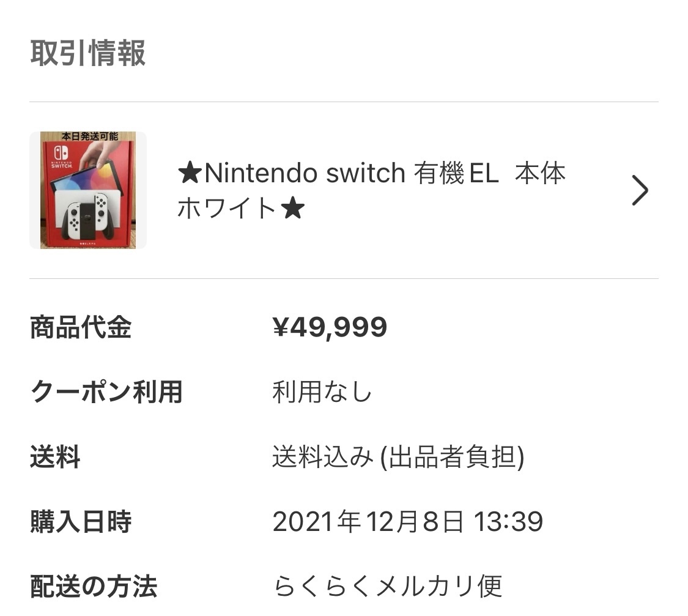Tap the trailing star after ホワイト
The height and width of the screenshot is (616, 688).
[x=292, y=209]
